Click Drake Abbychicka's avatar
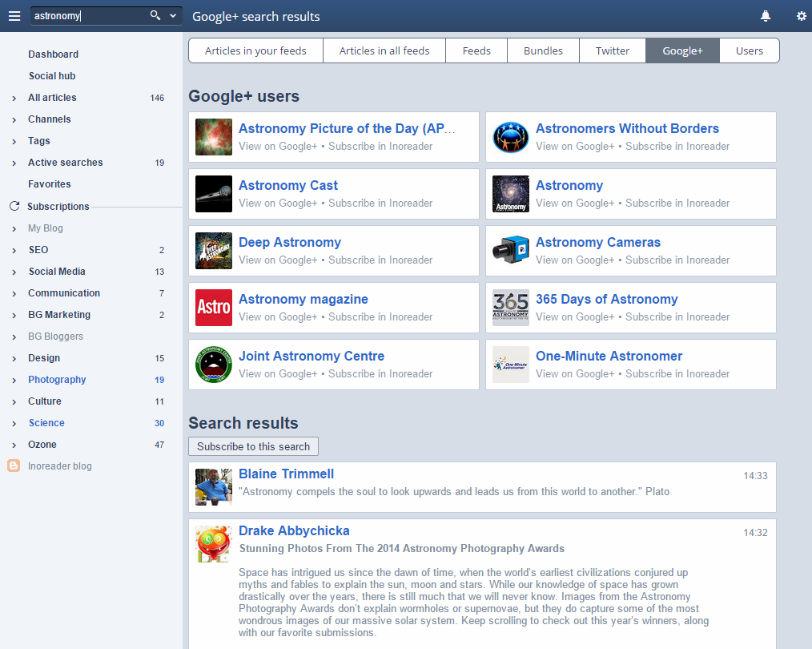 (x=213, y=544)
